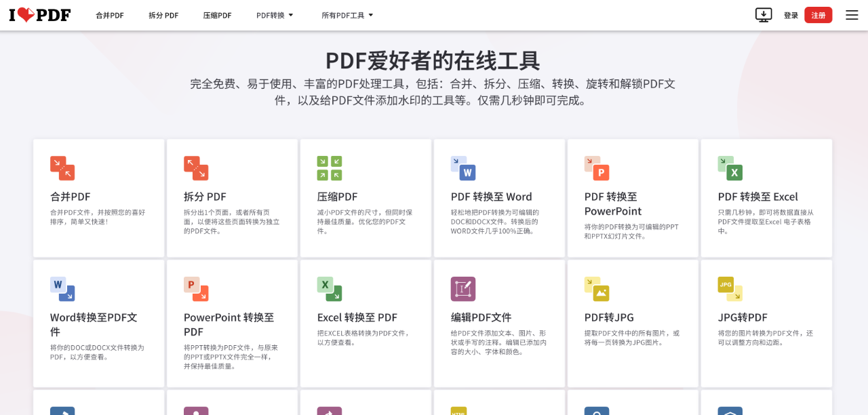Select the PDF 转换至 PowerPoint icon
This screenshot has height=415, width=868.
coord(597,168)
